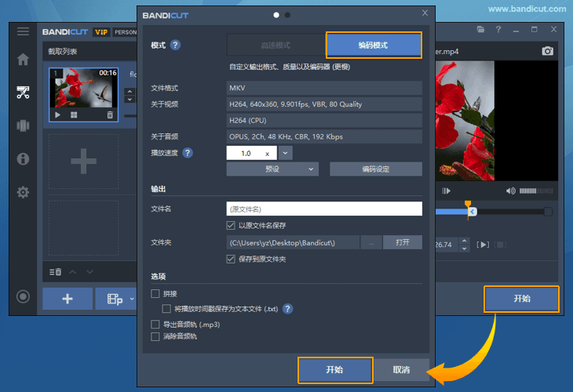Toggle save to original folder checkbox
Image resolution: width=573 pixels, height=392 pixels.
tap(231, 260)
